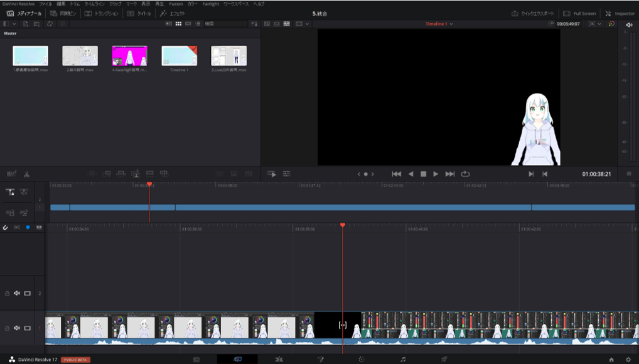The height and width of the screenshot is (364, 639).
Task: Open the トランジション (Transitions) panel
Action: pos(102,13)
